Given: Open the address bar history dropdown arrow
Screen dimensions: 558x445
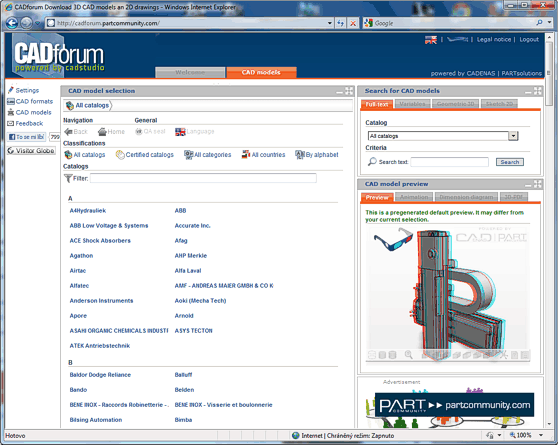Looking at the screenshot, I should tap(330, 23).
